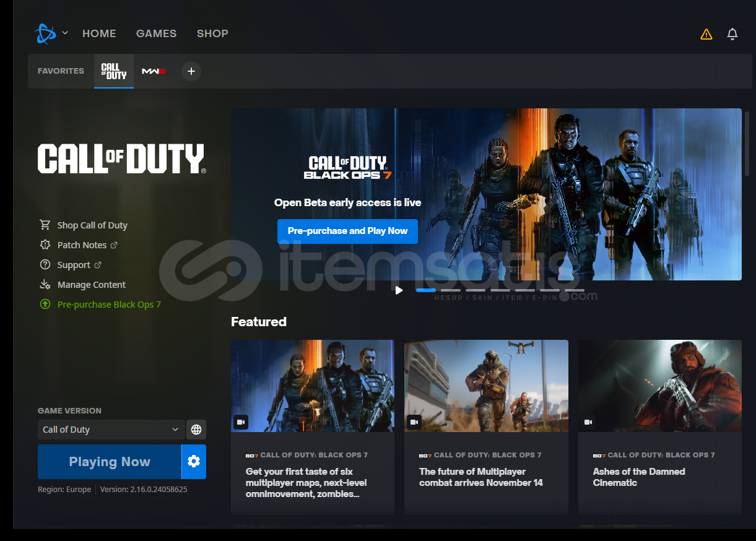
Task: Click the large Call of Duty logo
Action: [122, 159]
